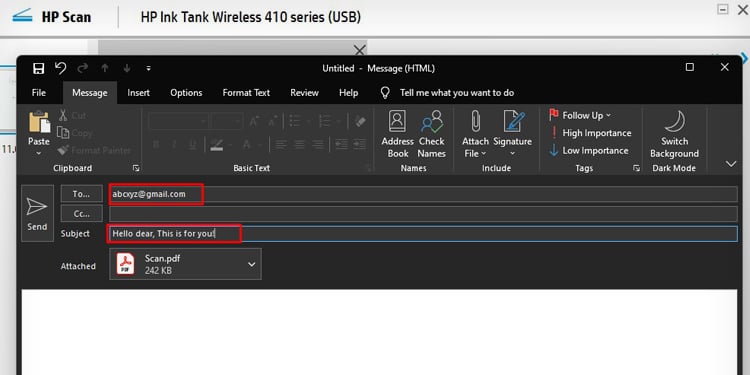Click Check Names
The height and width of the screenshot is (375, 750).
[x=431, y=134]
